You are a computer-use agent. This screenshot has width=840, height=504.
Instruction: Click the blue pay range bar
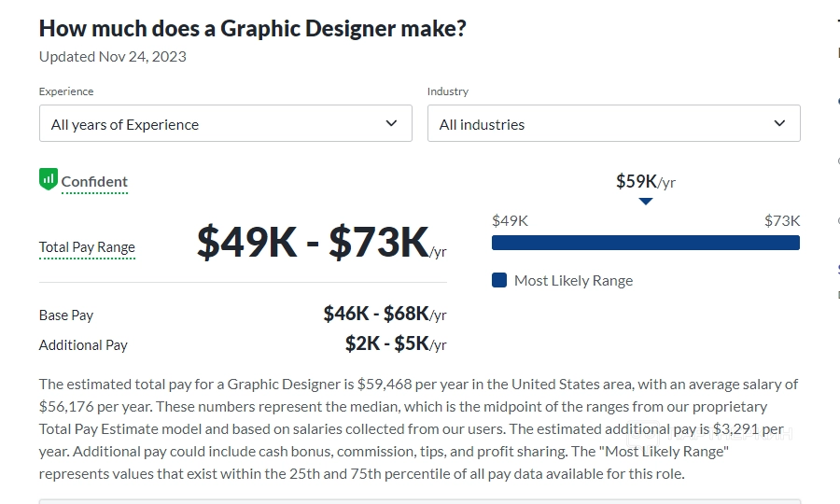point(645,243)
